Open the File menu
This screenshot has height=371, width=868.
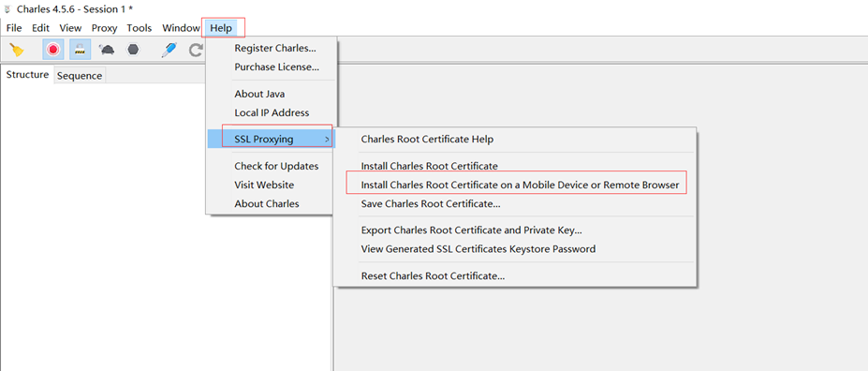pos(14,28)
